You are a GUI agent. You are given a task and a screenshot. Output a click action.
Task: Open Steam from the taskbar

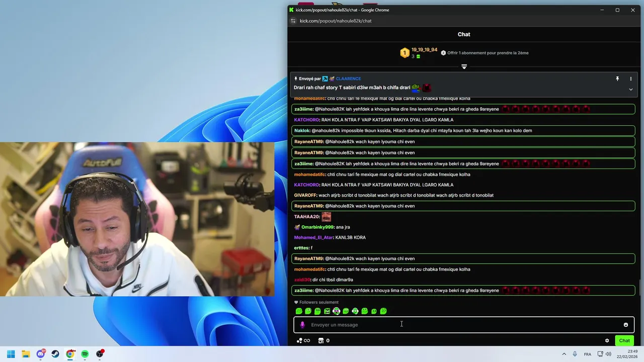click(x=55, y=354)
